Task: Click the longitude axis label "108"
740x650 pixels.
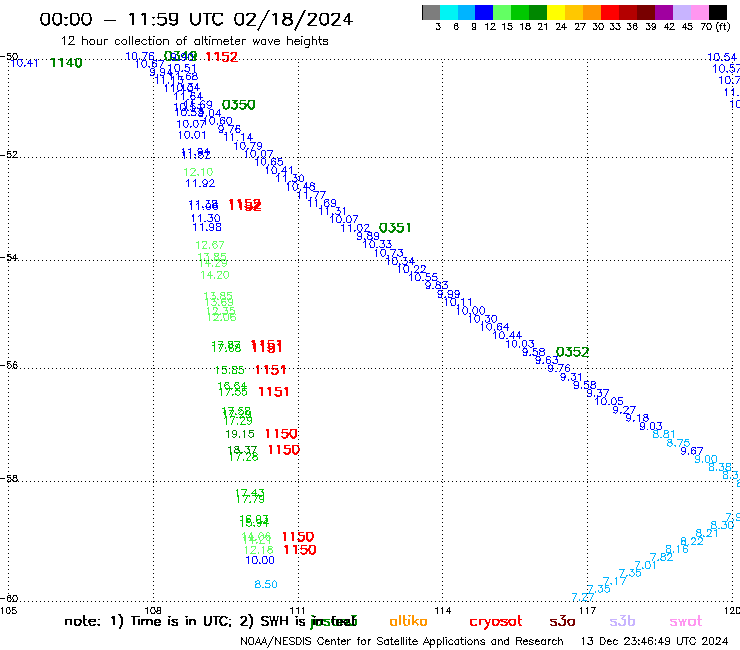Action: (153, 611)
